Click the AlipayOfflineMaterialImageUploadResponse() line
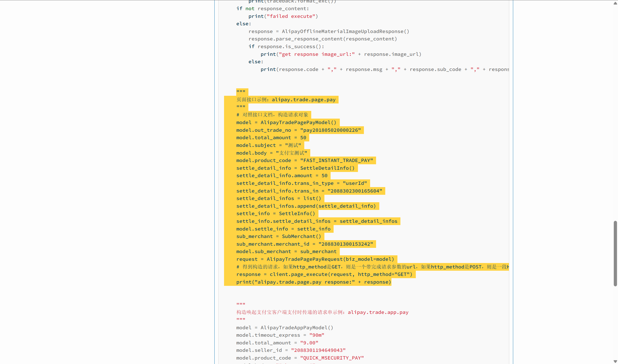The height and width of the screenshot is (364, 618). [329, 32]
